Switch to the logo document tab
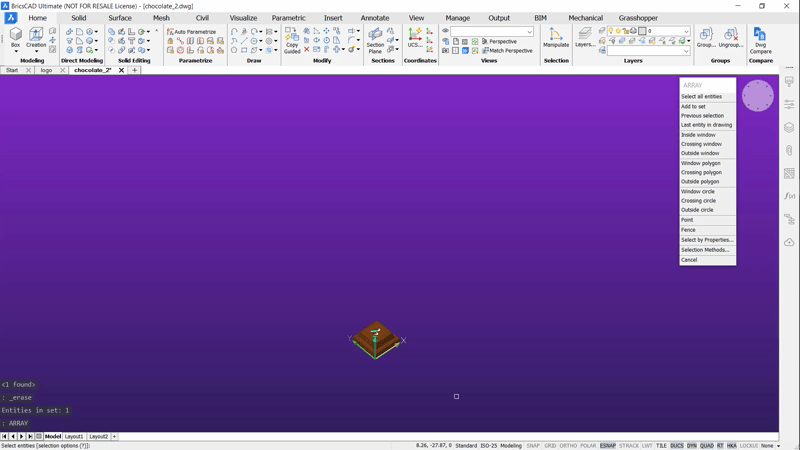 point(46,70)
